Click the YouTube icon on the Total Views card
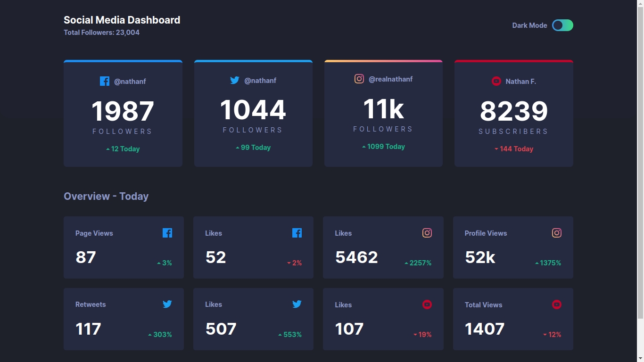 [556, 304]
